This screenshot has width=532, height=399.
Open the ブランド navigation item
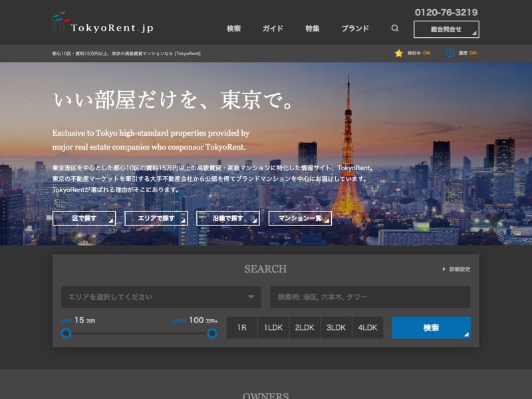pos(355,29)
